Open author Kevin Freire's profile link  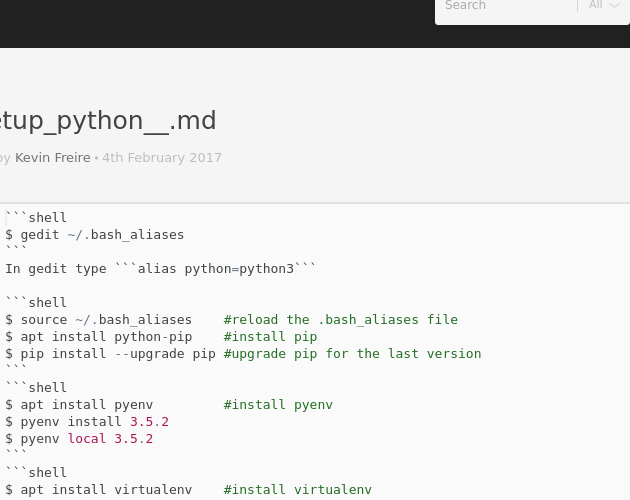[x=53, y=158]
